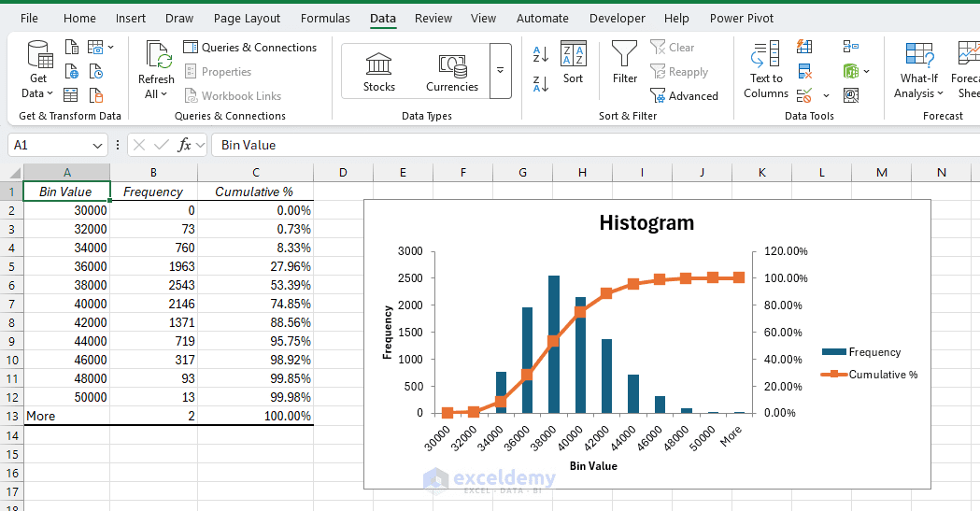The width and height of the screenshot is (980, 511).
Task: Click Text to Columns
Action: coord(766,70)
